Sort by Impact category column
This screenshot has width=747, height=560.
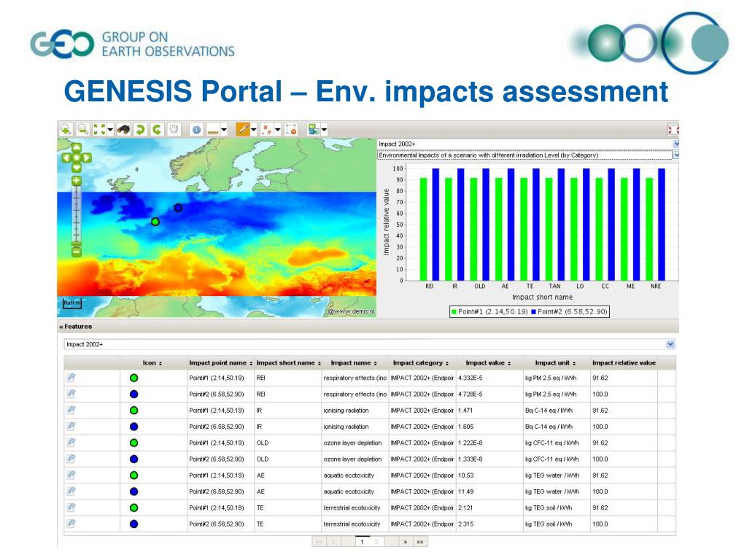click(421, 363)
